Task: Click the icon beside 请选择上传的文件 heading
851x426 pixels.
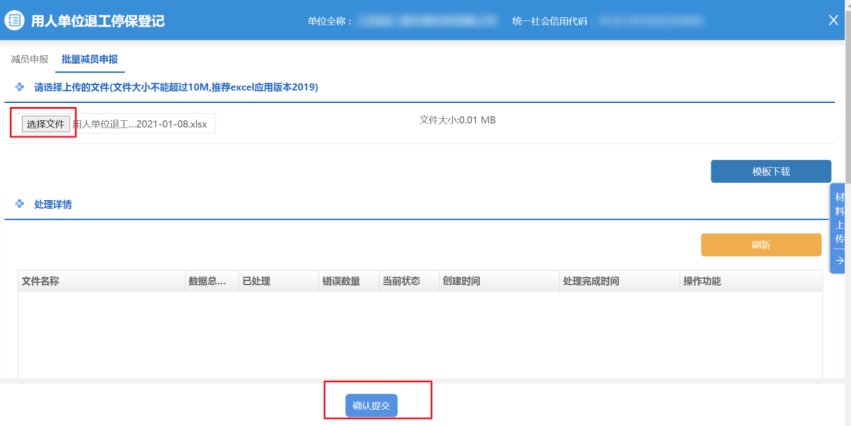Action: [19, 87]
